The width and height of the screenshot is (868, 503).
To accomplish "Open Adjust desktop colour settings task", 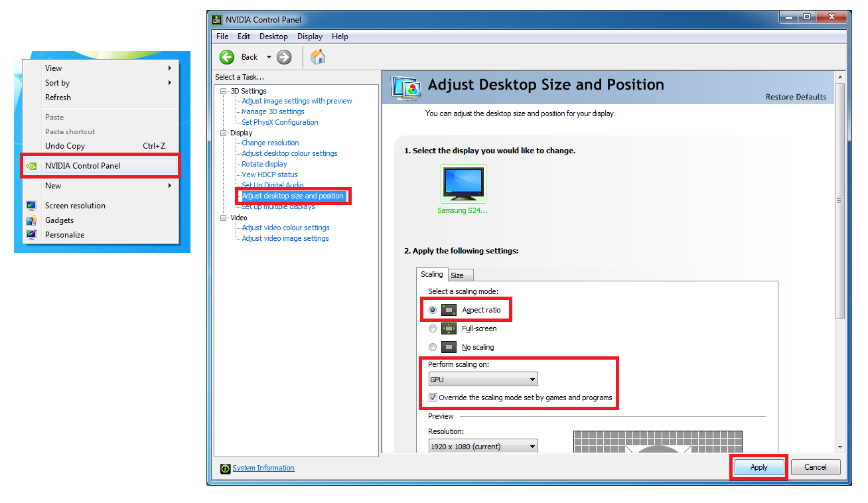I will (x=289, y=153).
